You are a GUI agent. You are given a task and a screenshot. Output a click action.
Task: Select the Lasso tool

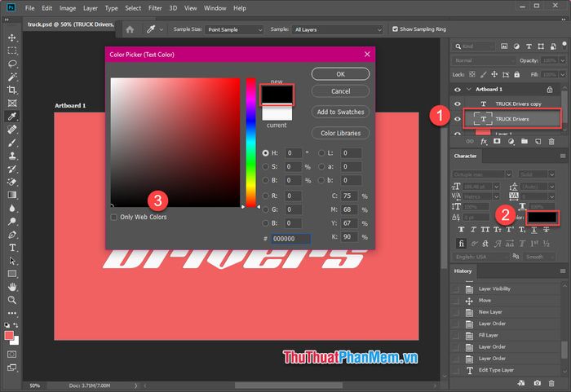tap(12, 63)
